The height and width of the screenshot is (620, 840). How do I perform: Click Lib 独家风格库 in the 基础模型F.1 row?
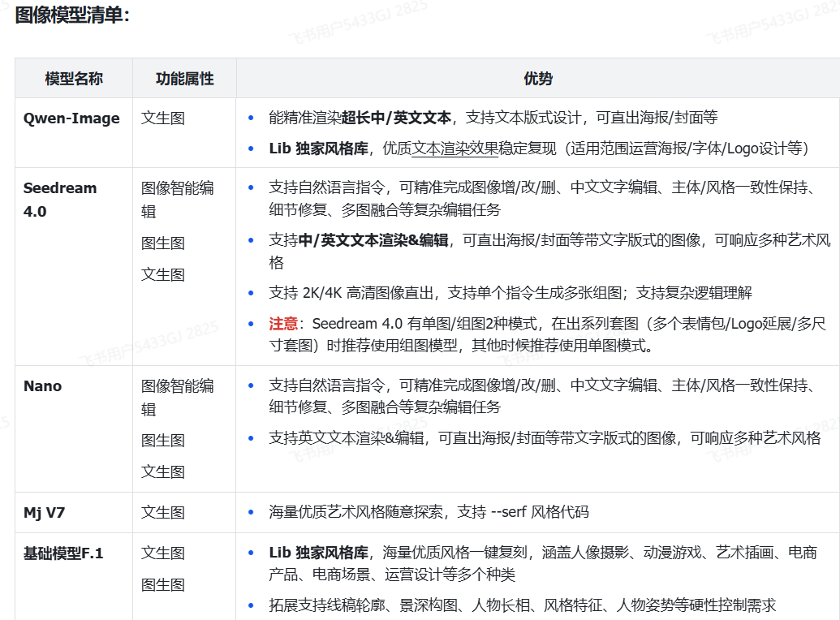pyautogui.click(x=319, y=553)
